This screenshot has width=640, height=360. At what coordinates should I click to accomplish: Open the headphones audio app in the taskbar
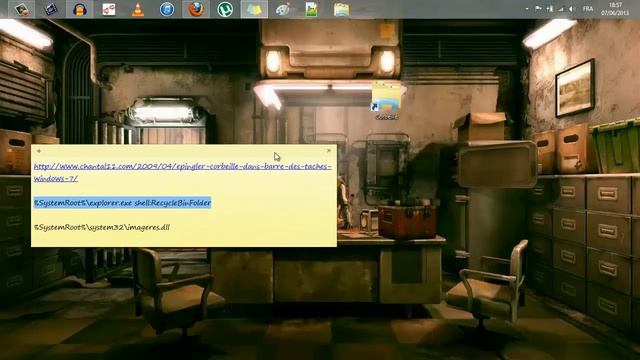pos(80,9)
